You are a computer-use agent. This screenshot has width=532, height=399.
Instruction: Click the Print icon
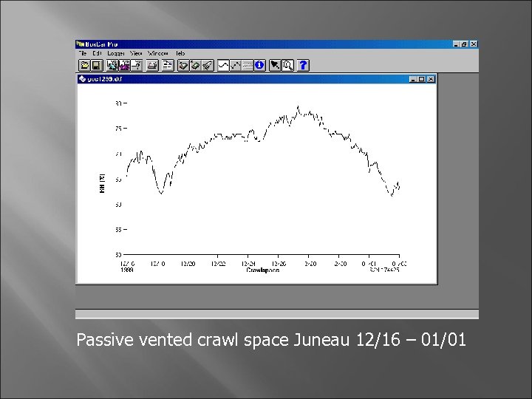tap(152, 65)
